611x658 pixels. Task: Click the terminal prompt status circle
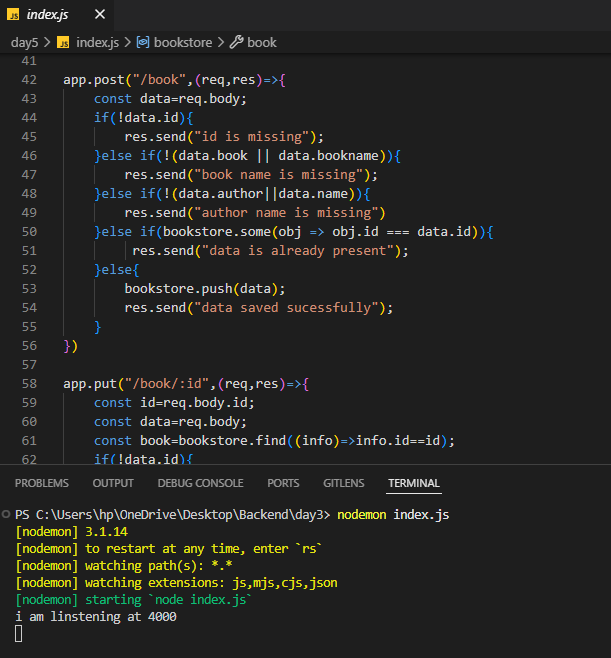click(6, 514)
